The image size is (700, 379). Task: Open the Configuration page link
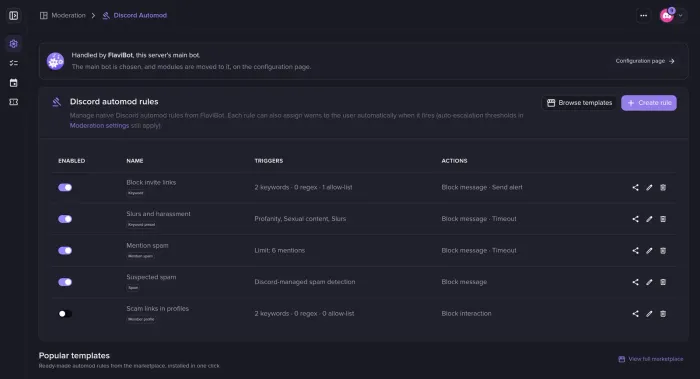pyautogui.click(x=645, y=61)
